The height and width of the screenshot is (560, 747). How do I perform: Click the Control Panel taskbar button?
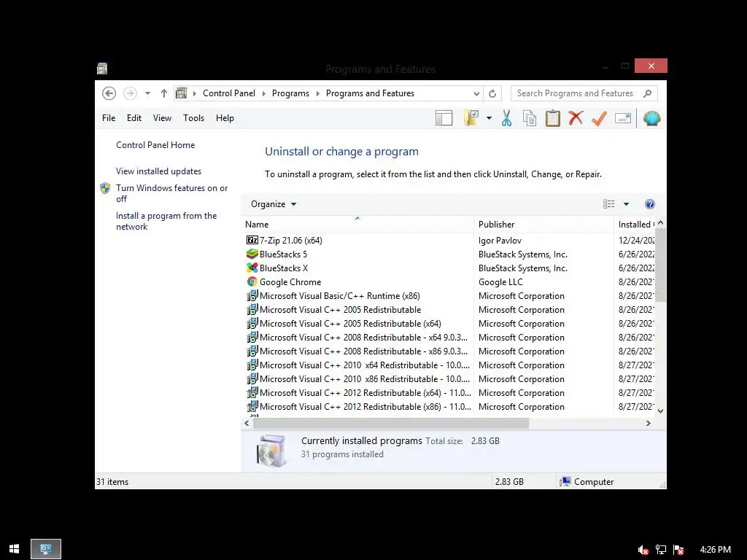tap(46, 549)
